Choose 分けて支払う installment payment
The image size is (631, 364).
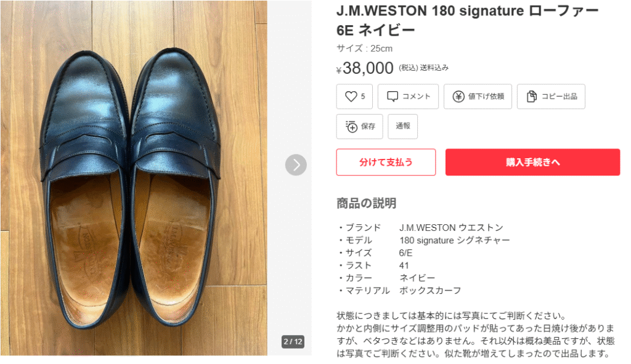[x=386, y=162]
